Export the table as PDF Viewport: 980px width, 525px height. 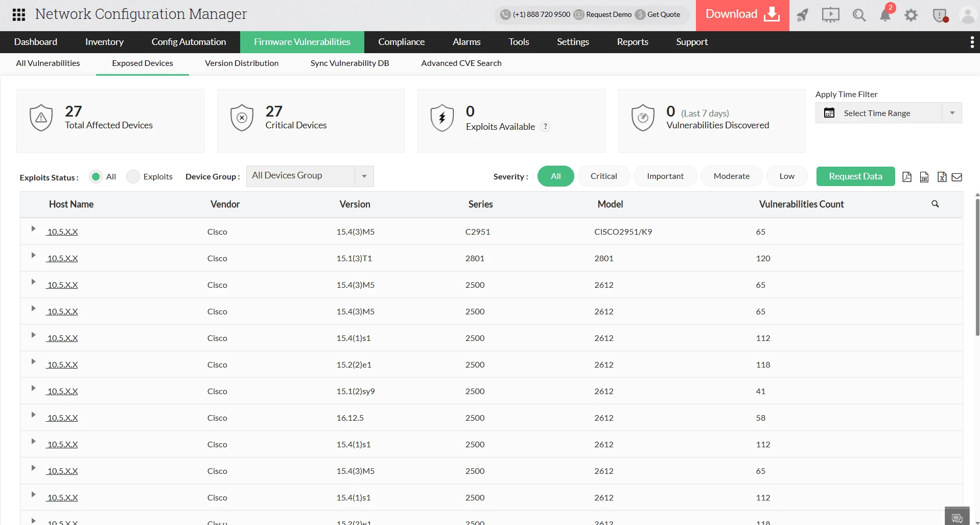point(907,177)
